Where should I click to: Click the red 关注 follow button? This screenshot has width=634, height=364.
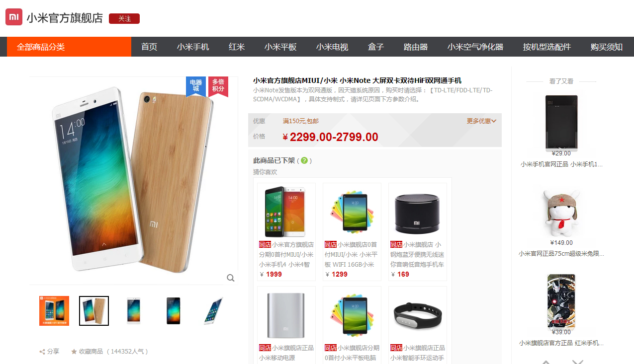[124, 19]
